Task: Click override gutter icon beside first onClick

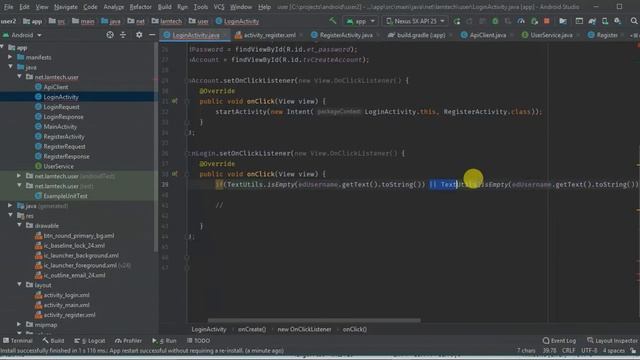Action: coord(174,101)
